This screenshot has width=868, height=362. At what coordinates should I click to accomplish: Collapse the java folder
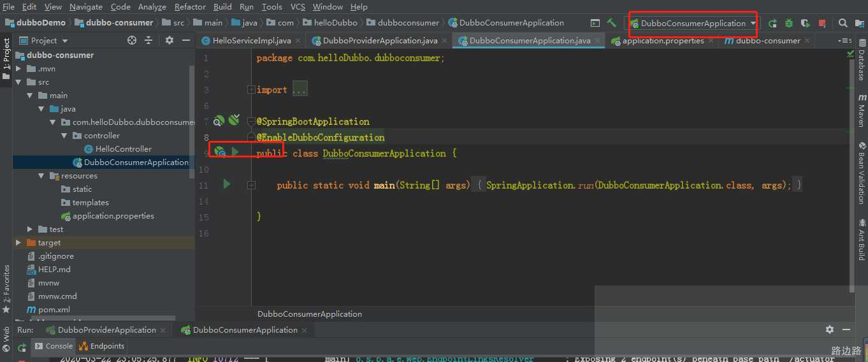(x=41, y=108)
